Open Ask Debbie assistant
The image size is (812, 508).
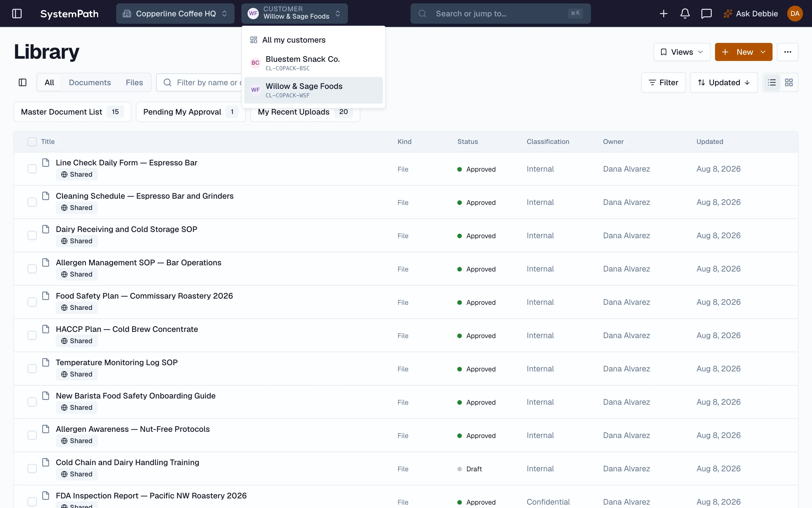[x=750, y=14]
